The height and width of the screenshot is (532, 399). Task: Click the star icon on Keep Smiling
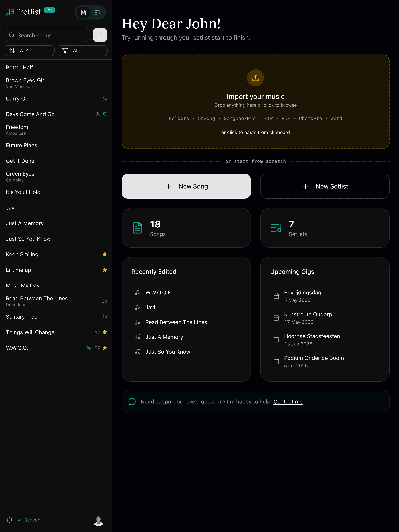pos(105,254)
